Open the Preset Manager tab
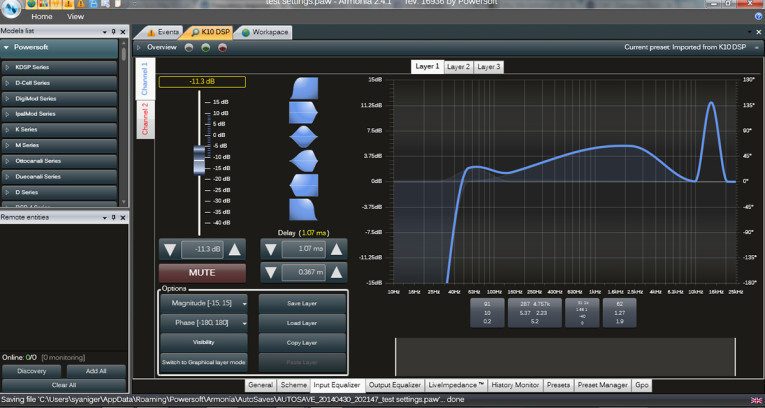 pos(603,385)
